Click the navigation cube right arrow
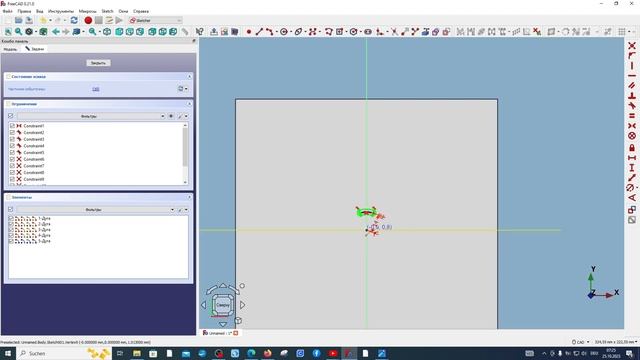 [242, 305]
